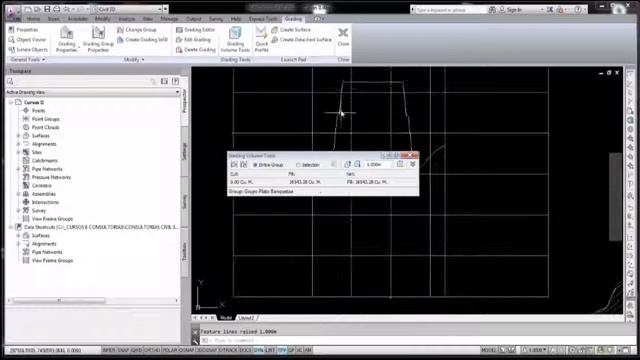The width and height of the screenshot is (640, 360).
Task: Click elevation increment field in Volume Tools
Action: (378, 164)
